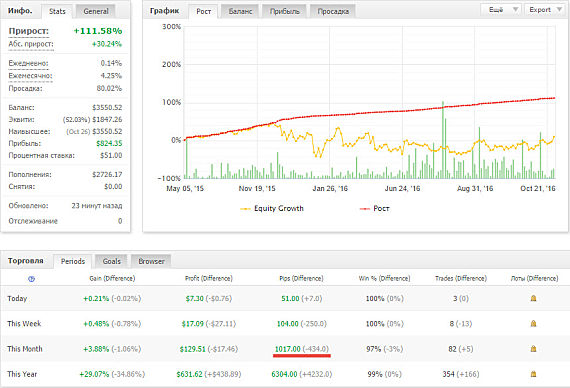Open the Ещё dropdown menu
The image size is (570, 388).
pos(501,10)
